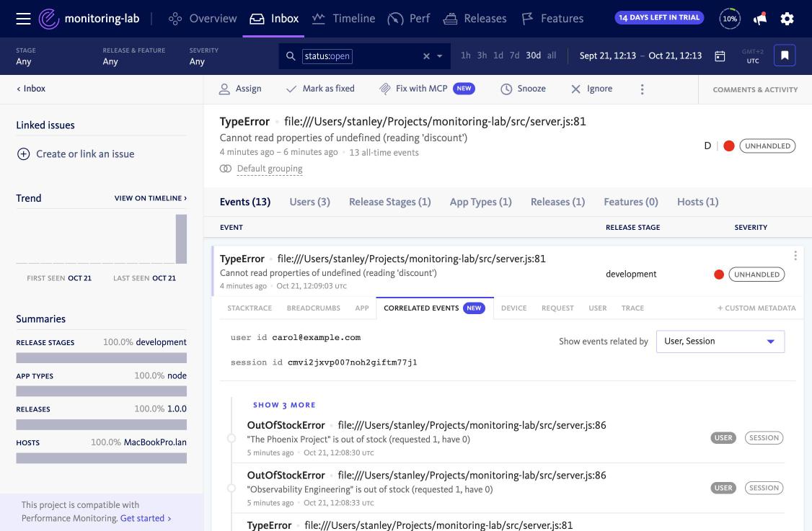Click the SESSION tag on Observability Engineering event

click(764, 488)
